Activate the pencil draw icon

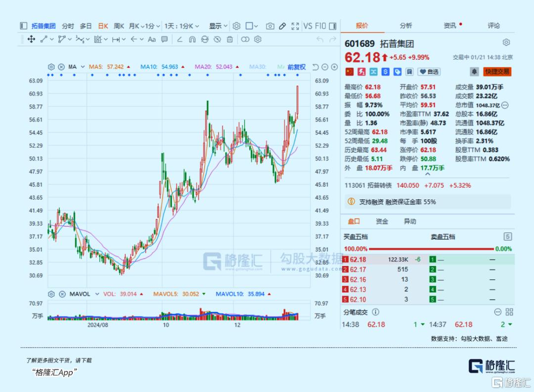(282, 26)
